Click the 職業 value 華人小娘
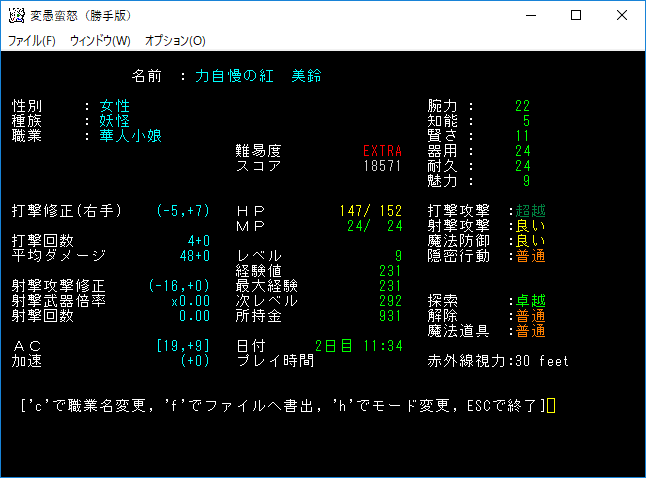The width and height of the screenshot is (646, 478). click(x=130, y=136)
